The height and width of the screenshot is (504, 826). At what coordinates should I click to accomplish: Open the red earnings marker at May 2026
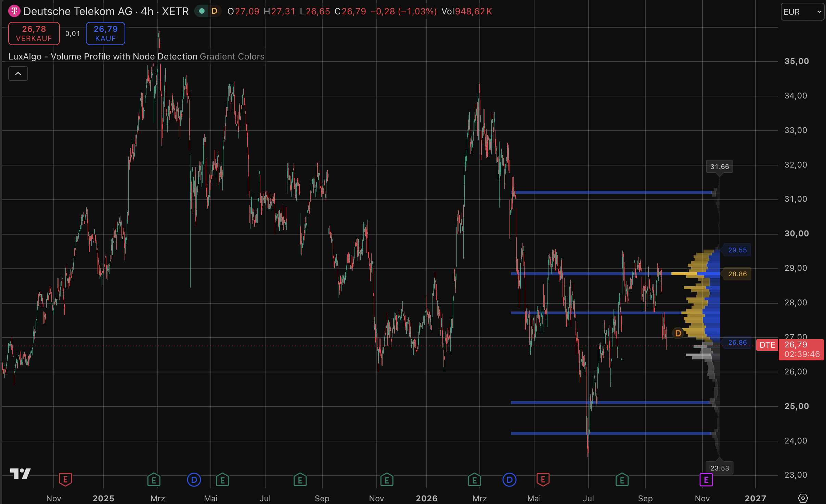[543, 479]
